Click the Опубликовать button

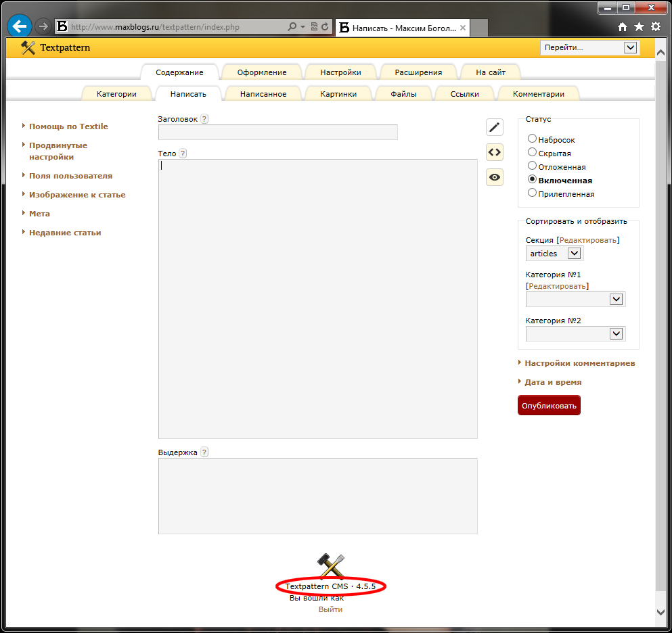pyautogui.click(x=549, y=405)
